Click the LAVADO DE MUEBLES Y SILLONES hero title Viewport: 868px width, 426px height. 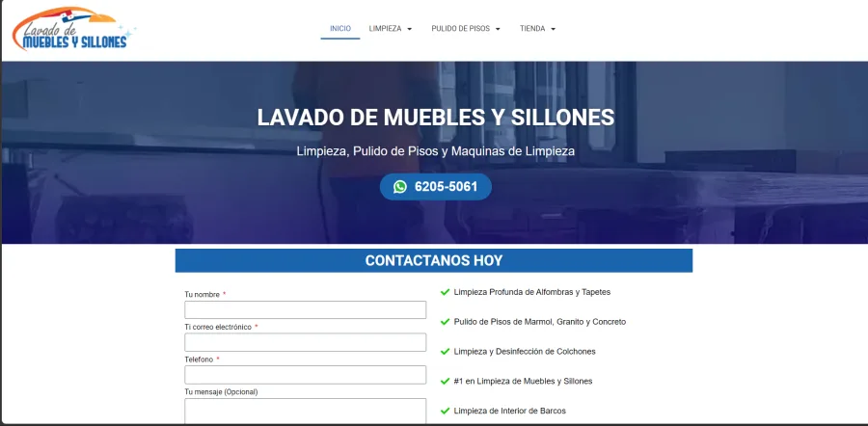tap(436, 118)
